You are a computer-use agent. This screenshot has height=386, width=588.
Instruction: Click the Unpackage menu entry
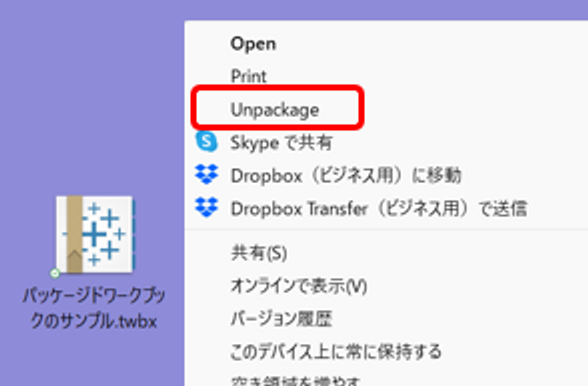pyautogui.click(x=275, y=110)
